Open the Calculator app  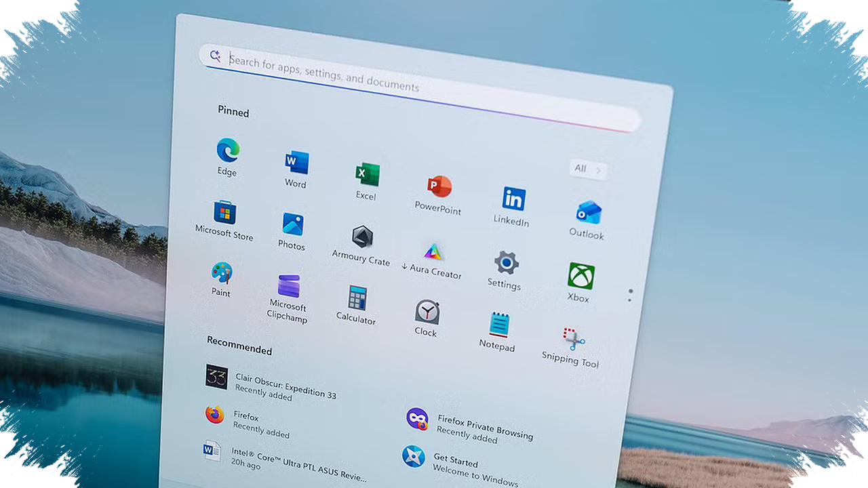357,298
